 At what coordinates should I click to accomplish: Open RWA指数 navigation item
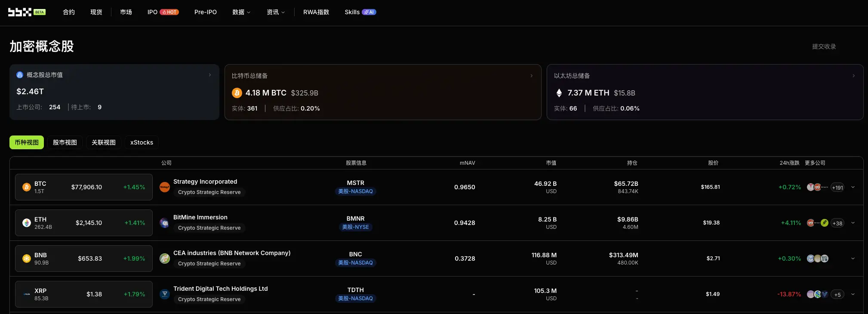point(316,12)
